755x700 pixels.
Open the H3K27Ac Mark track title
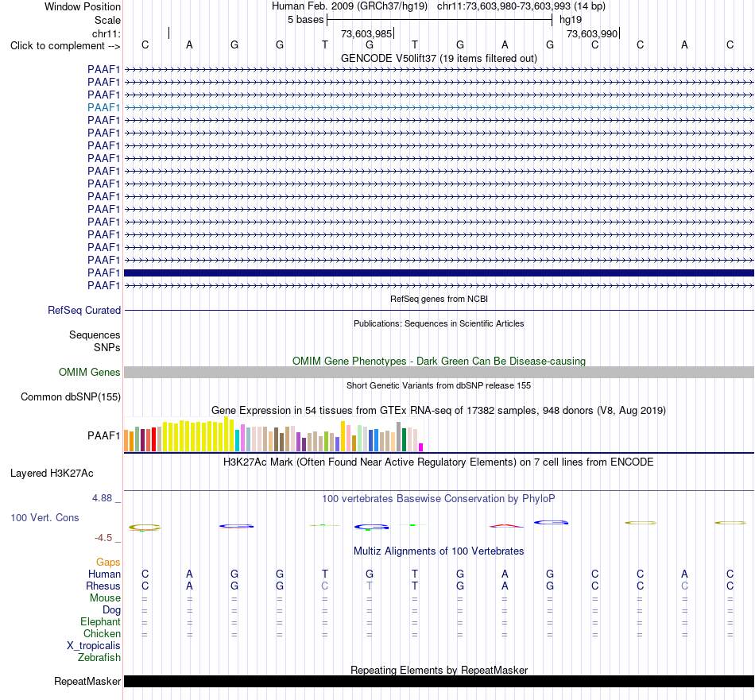(439, 462)
